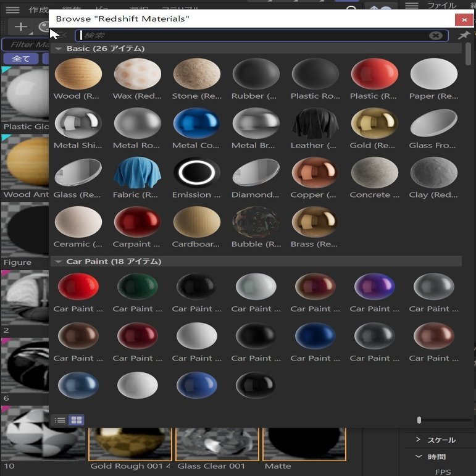This screenshot has width=476, height=476.
Task: Collapse the Basic (26 アイテム) category
Action: click(x=59, y=49)
